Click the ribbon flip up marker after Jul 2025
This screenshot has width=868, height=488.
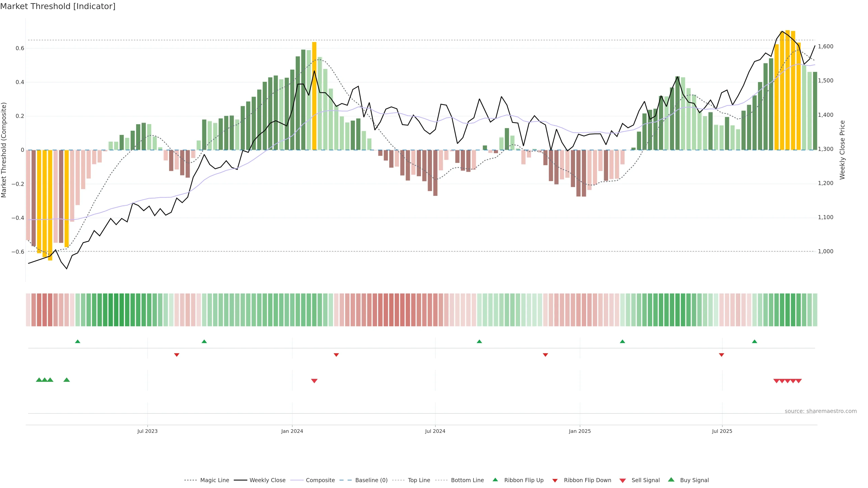pos(755,342)
